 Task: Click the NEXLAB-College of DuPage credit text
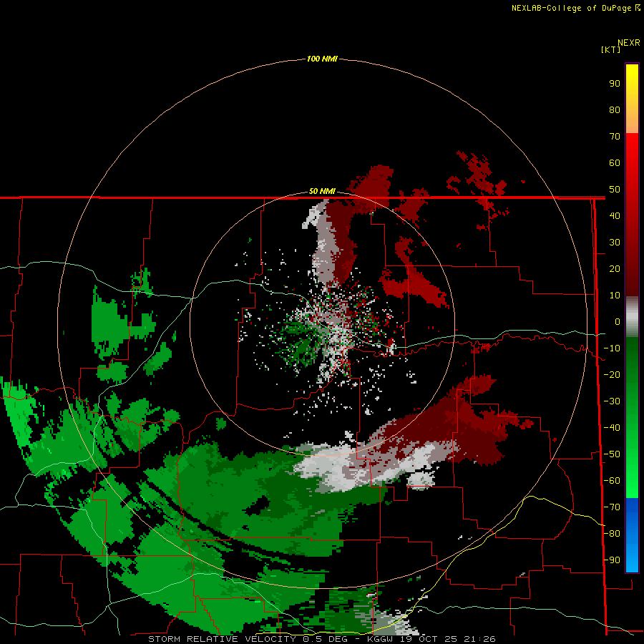[572, 8]
